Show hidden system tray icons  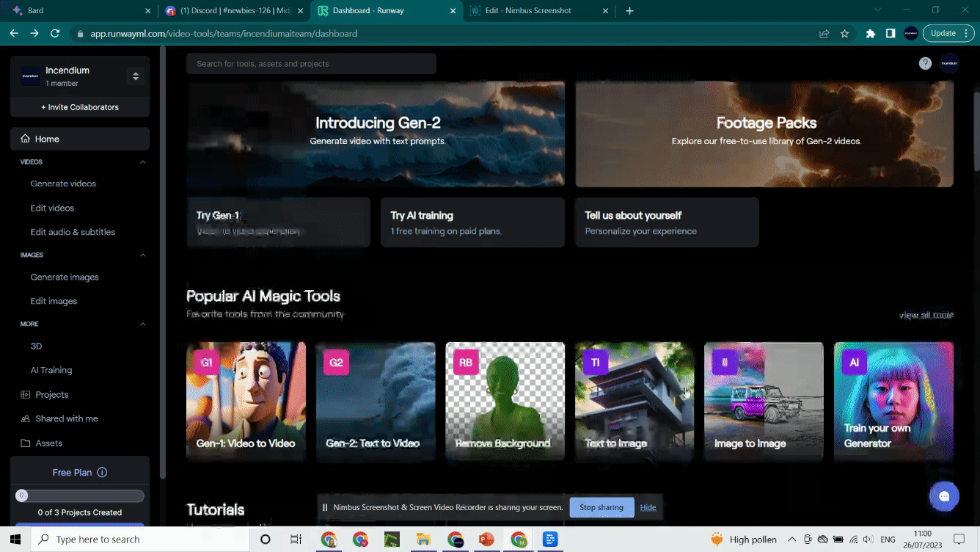tap(791, 540)
